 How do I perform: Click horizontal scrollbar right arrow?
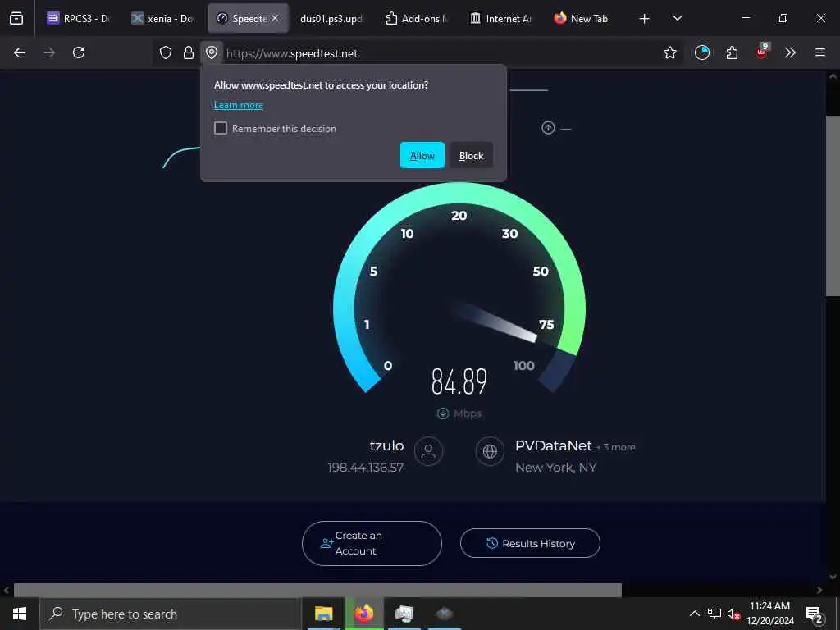(819, 590)
